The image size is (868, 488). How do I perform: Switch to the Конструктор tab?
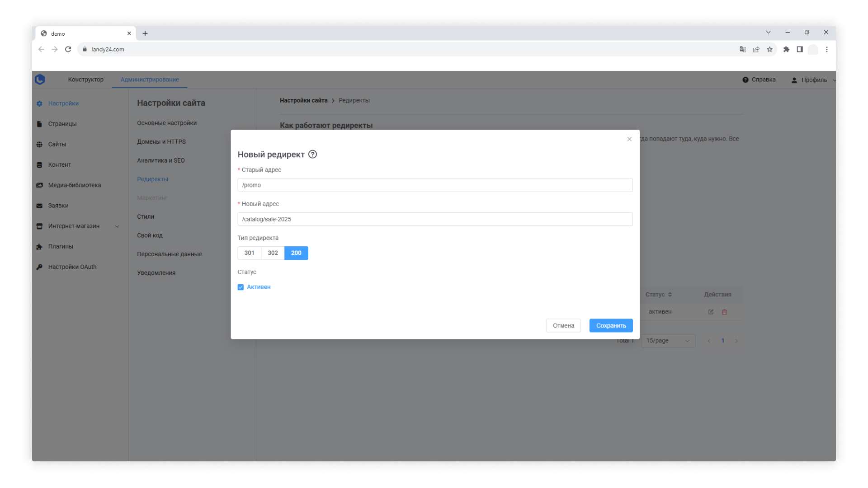(85, 80)
